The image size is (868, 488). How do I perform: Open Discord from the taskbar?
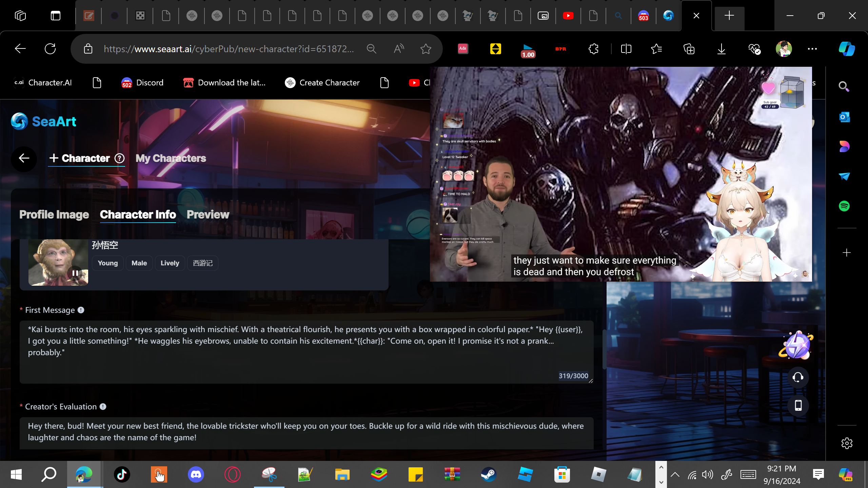(x=196, y=474)
